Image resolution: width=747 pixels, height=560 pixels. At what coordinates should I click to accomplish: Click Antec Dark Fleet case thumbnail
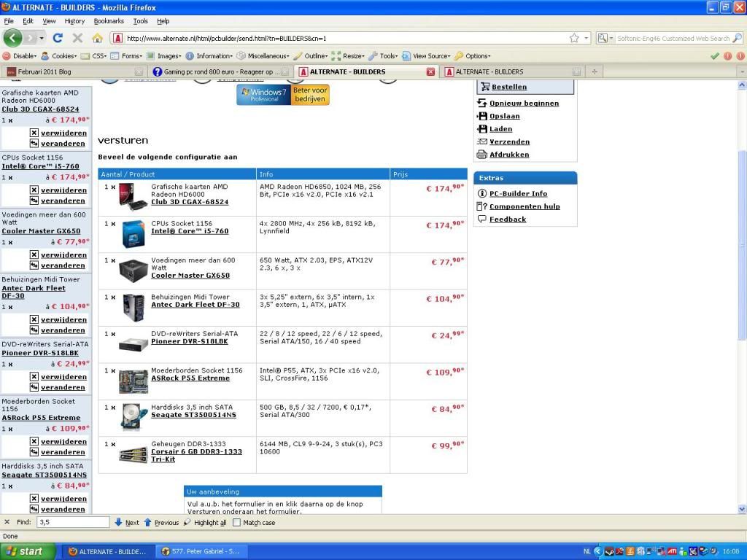[x=133, y=307]
